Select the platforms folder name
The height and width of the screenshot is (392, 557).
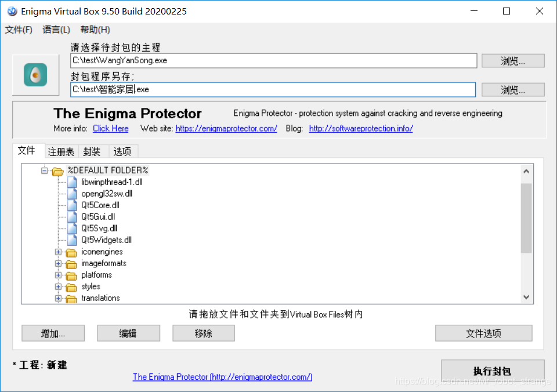(96, 275)
